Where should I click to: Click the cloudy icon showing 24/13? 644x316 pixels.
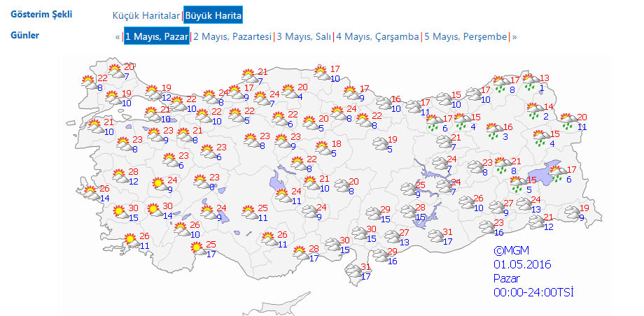(524, 204)
